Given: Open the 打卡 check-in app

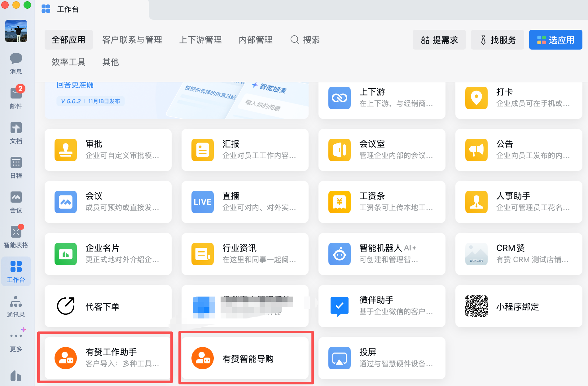Looking at the screenshot, I should coord(519,98).
